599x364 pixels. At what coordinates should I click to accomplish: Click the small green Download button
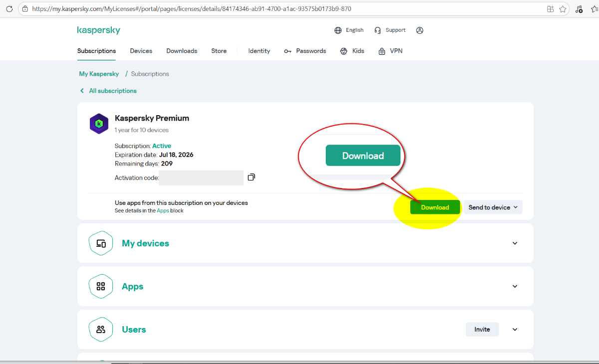point(435,207)
